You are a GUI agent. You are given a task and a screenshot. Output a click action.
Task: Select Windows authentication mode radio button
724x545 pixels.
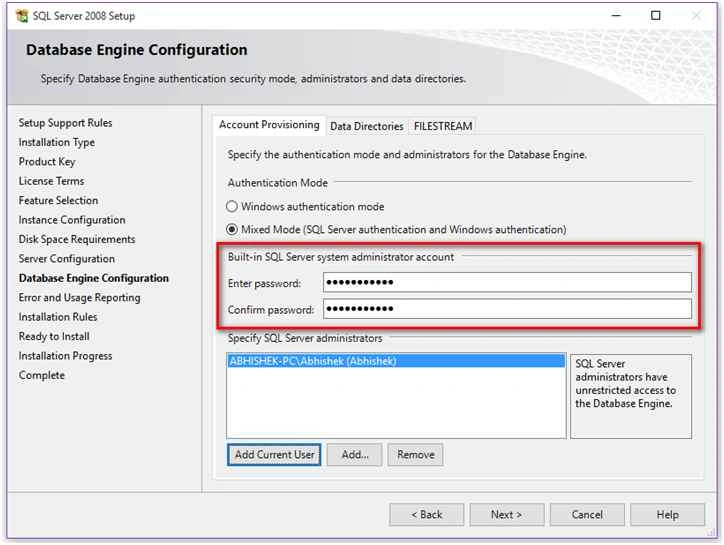pos(232,206)
